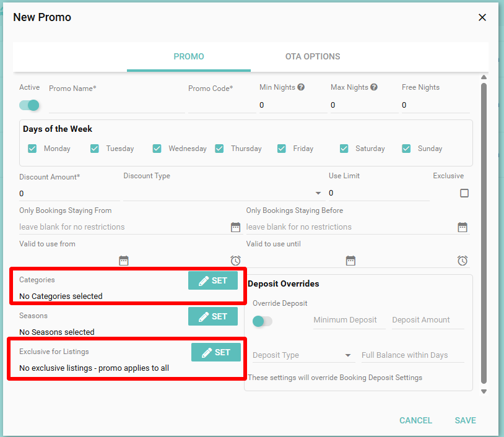Click the Max Nights help icon
The width and height of the screenshot is (504, 437).
(374, 87)
